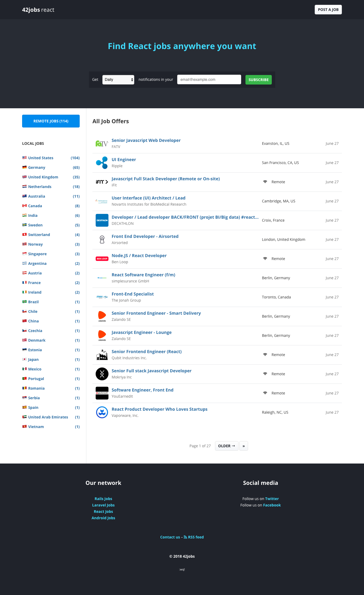The height and width of the screenshot is (595, 364).
Task: Click the Novartis company logo
Action: point(102,201)
